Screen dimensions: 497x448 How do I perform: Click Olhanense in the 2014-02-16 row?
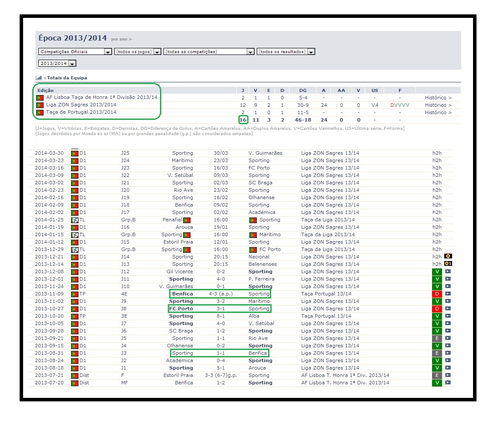(x=262, y=197)
